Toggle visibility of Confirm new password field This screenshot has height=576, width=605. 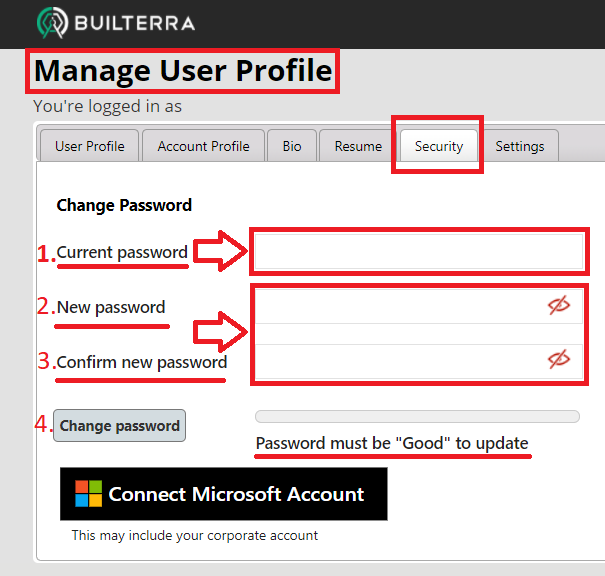[x=559, y=360]
